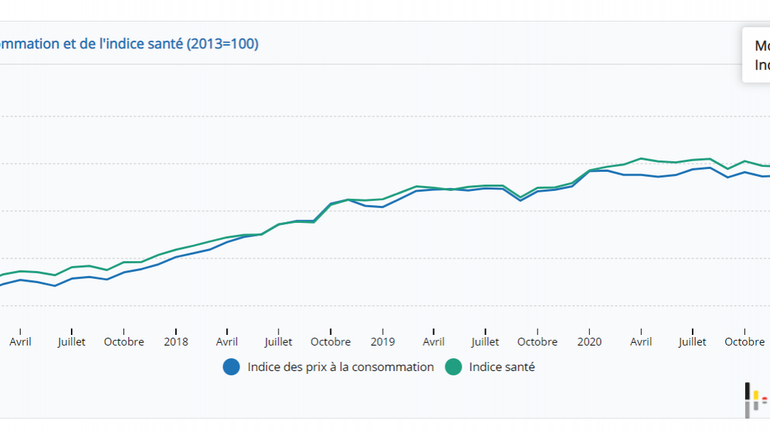770x433 pixels.
Task: Click the 'Octobre' label just before 2018
Action: point(124,341)
